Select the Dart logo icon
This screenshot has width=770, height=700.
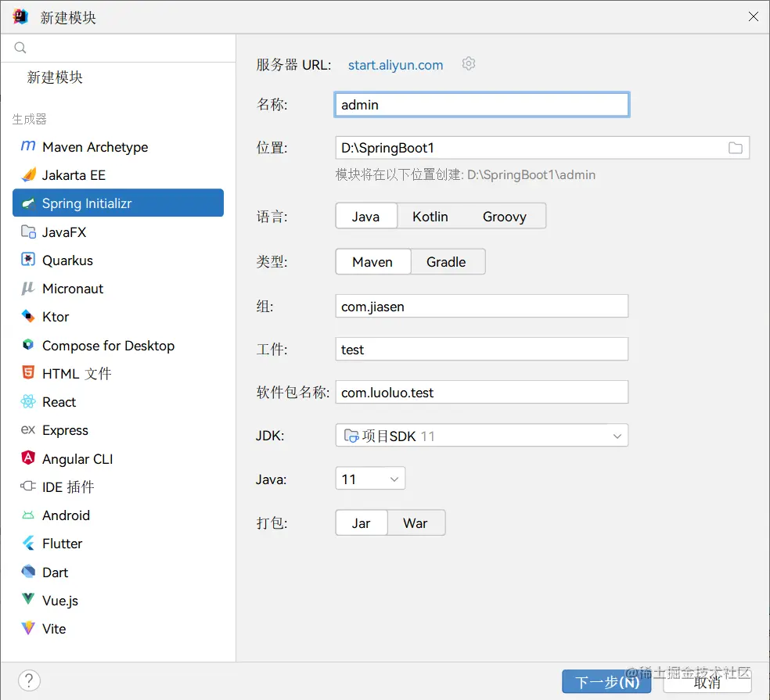coord(28,572)
